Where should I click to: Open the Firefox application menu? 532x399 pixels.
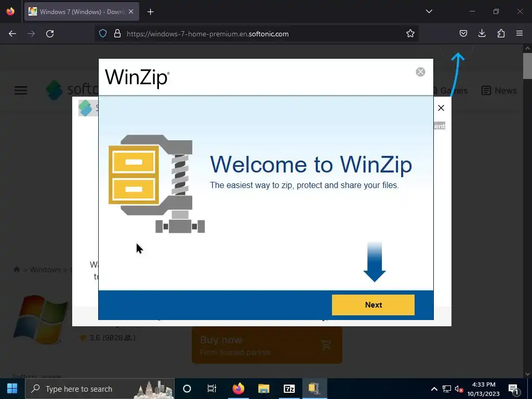coord(520,33)
